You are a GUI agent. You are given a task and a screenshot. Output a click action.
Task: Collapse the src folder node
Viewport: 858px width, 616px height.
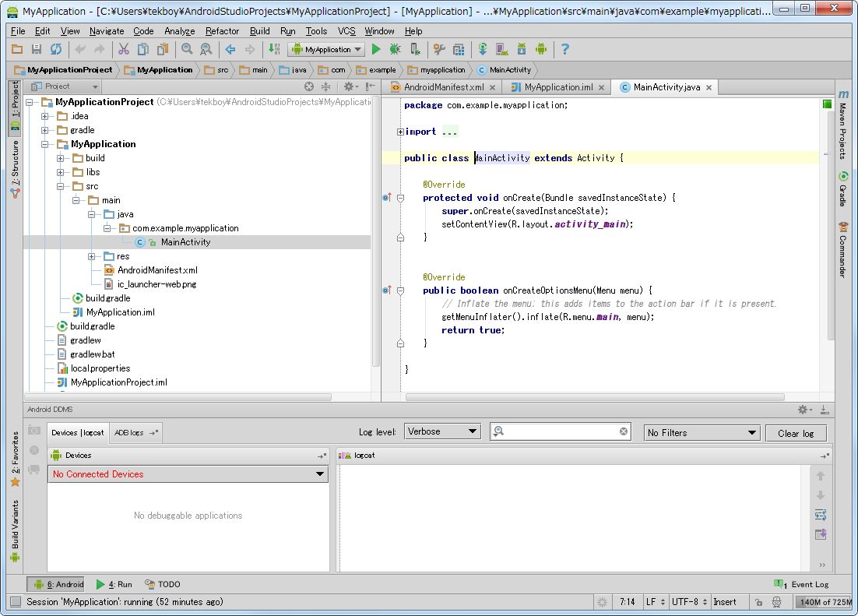(x=60, y=186)
